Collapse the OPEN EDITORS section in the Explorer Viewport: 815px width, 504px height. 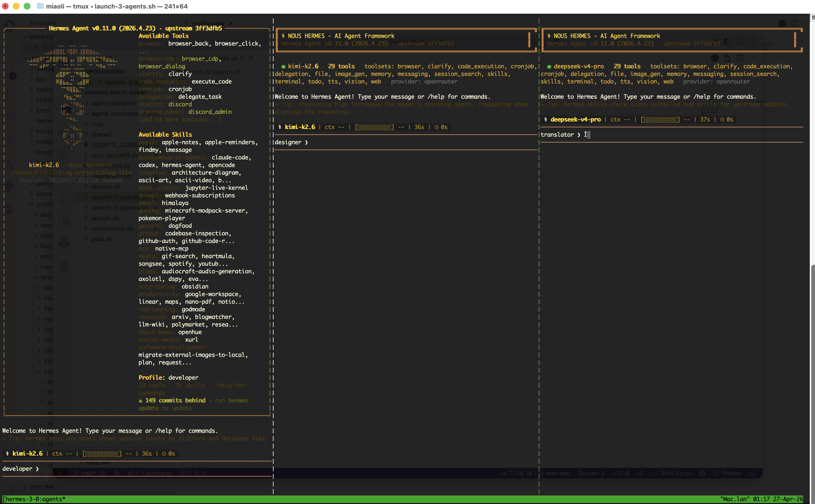(x=38, y=37)
